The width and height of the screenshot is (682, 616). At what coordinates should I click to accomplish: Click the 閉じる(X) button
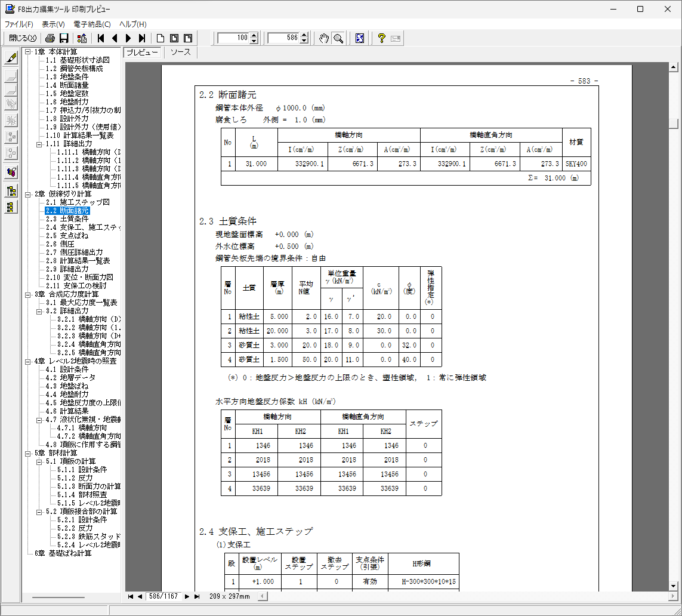pos(23,38)
